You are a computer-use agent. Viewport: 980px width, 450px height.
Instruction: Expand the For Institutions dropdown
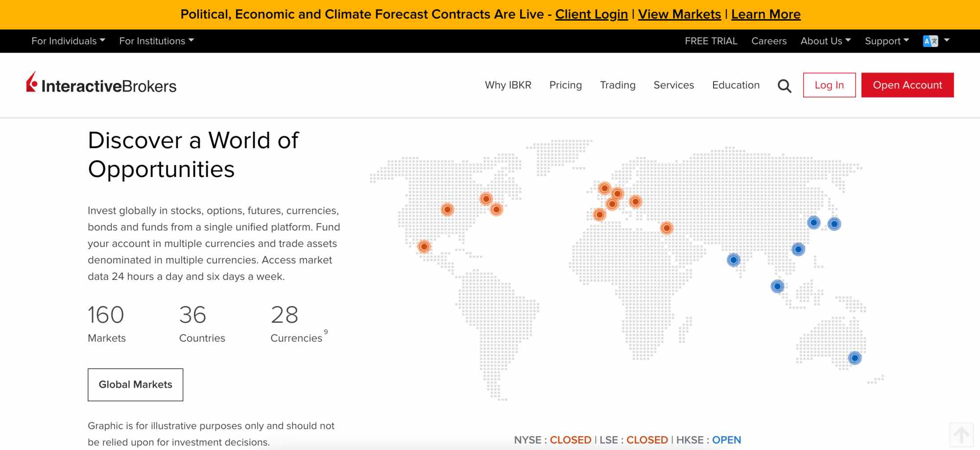click(x=156, y=41)
